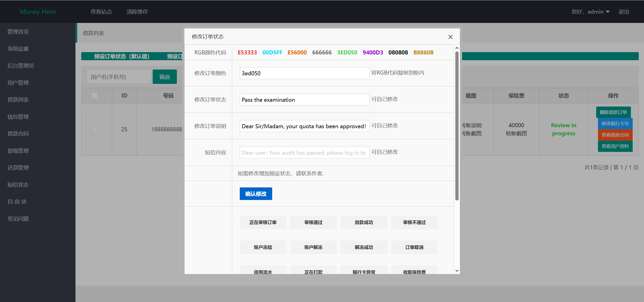Go to 提现管理 sidebar menu
644x302 pixels.
coord(18,151)
